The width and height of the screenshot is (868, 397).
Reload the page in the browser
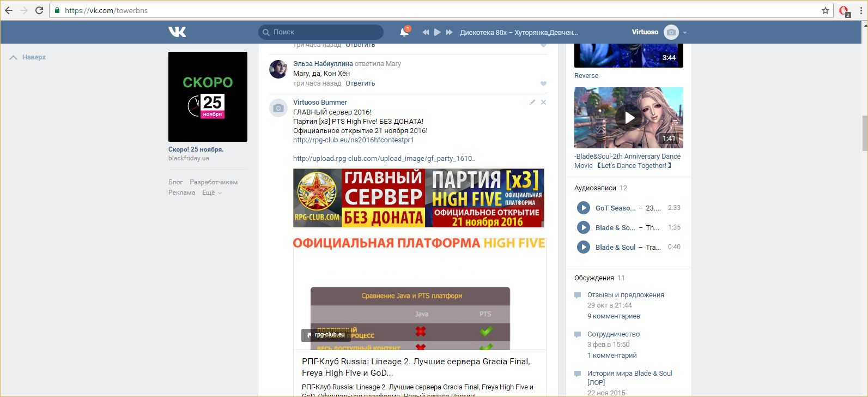pyautogui.click(x=39, y=10)
